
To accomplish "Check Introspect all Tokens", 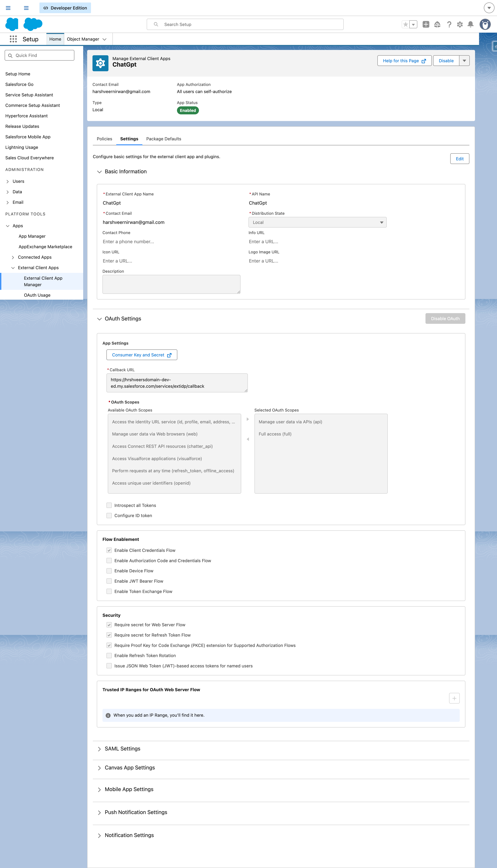I will coord(109,505).
